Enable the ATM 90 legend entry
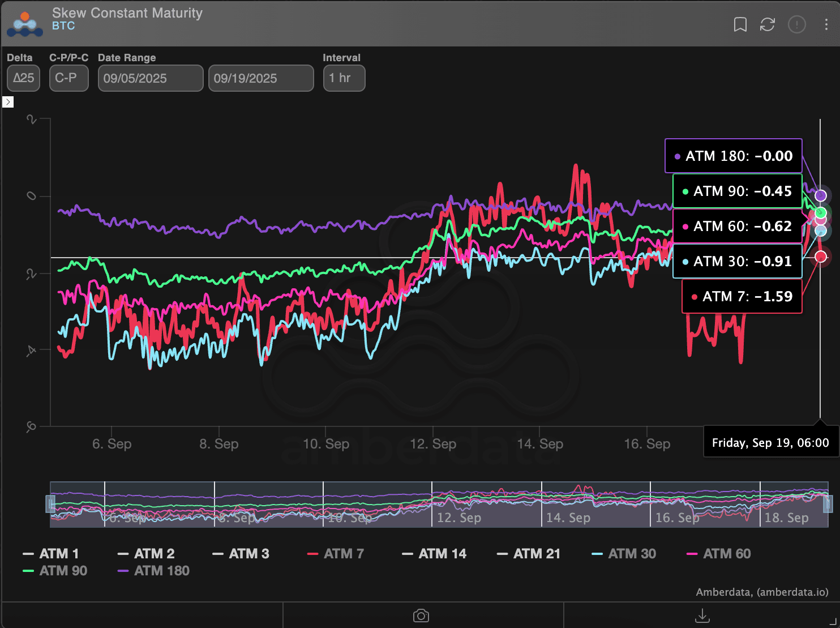The image size is (840, 628). tap(55, 571)
